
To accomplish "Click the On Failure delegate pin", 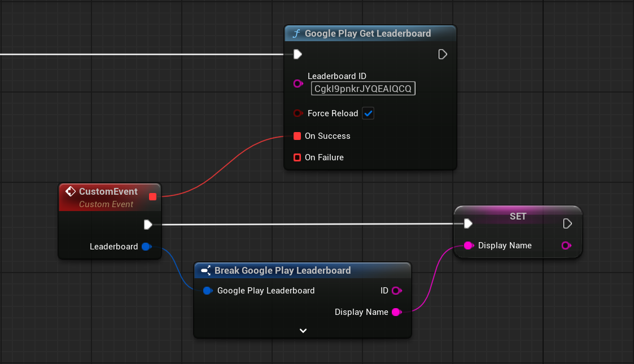I will pos(298,157).
